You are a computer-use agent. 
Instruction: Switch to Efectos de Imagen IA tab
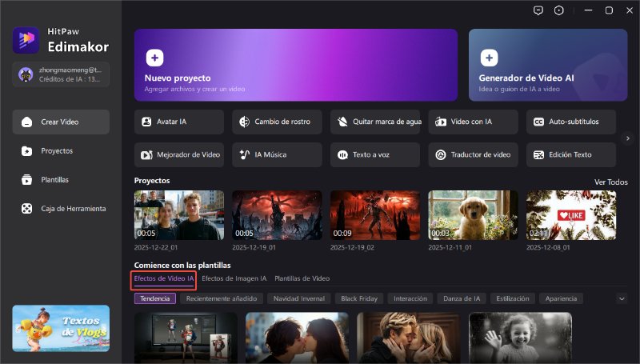click(234, 278)
